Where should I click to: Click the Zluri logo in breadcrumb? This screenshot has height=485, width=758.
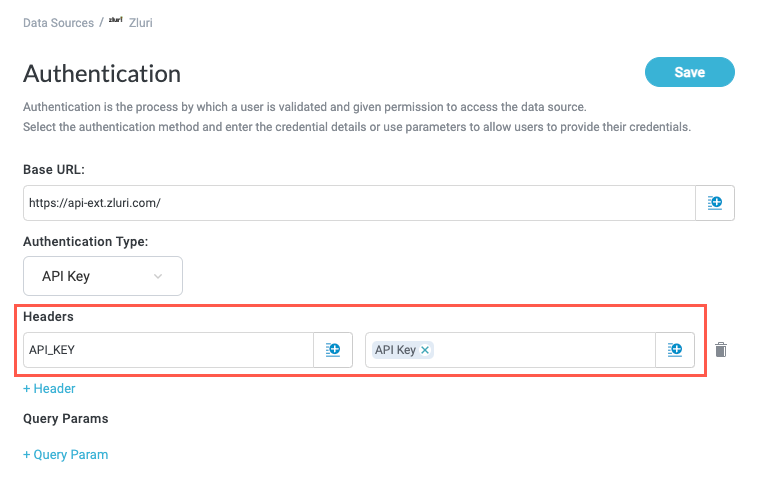pos(116,21)
